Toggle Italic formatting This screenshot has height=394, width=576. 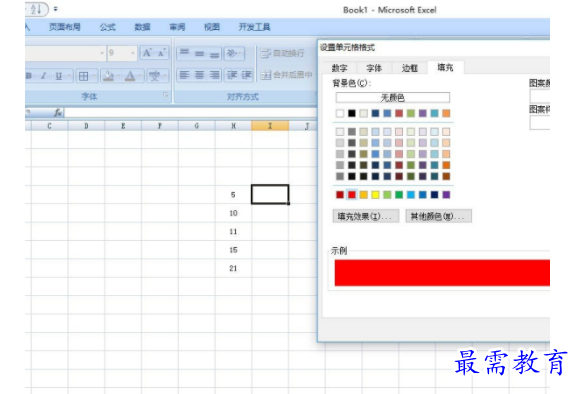[43, 76]
